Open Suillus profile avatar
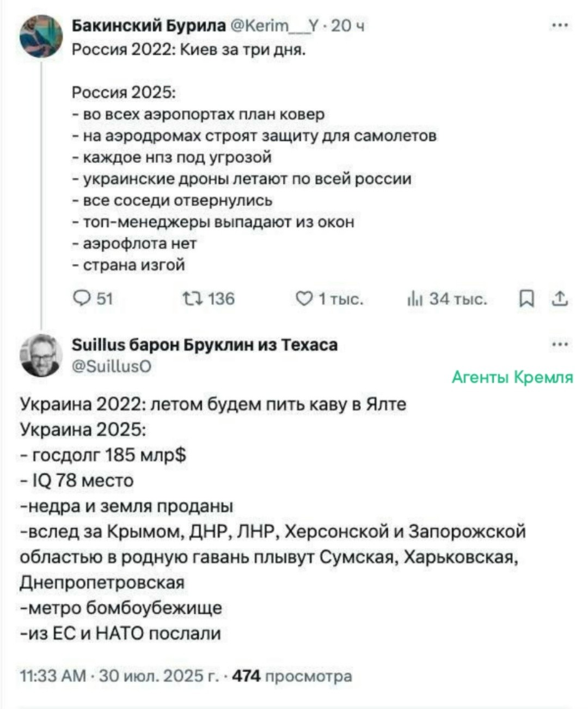Viewport: 588px width, 709px height. coord(41,355)
